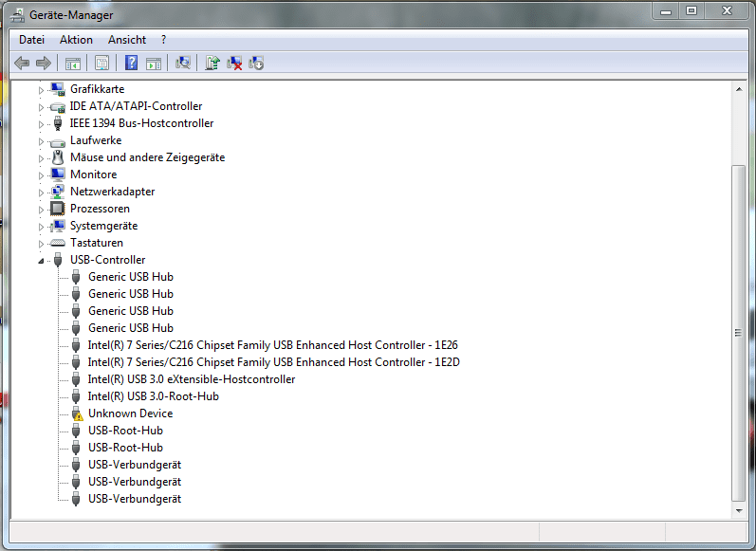756x551 pixels.
Task: Click the Monitore screen icon
Action: [58, 174]
